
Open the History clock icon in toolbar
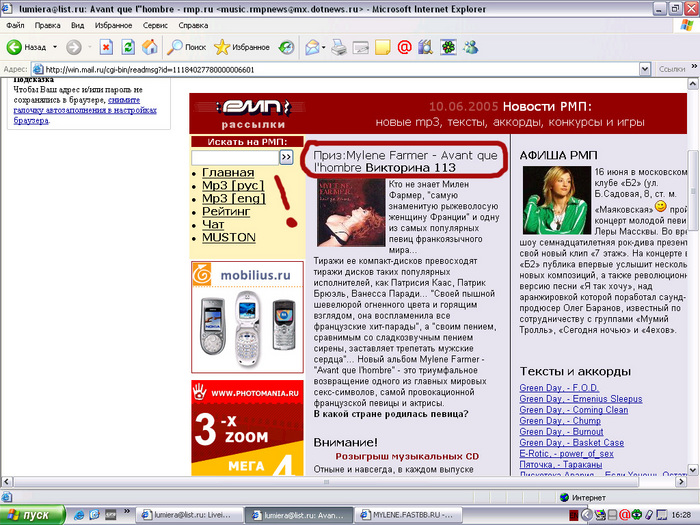click(x=286, y=47)
